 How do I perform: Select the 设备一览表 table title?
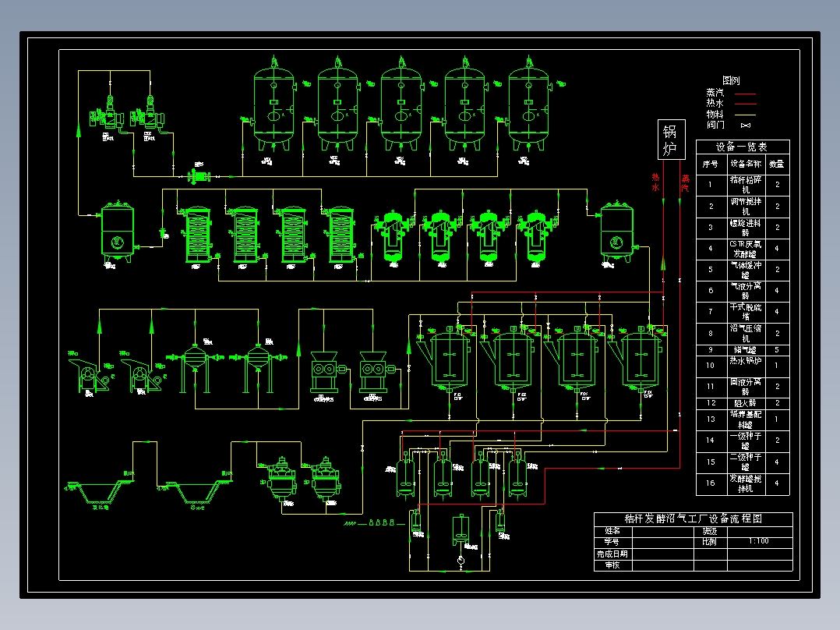742,147
